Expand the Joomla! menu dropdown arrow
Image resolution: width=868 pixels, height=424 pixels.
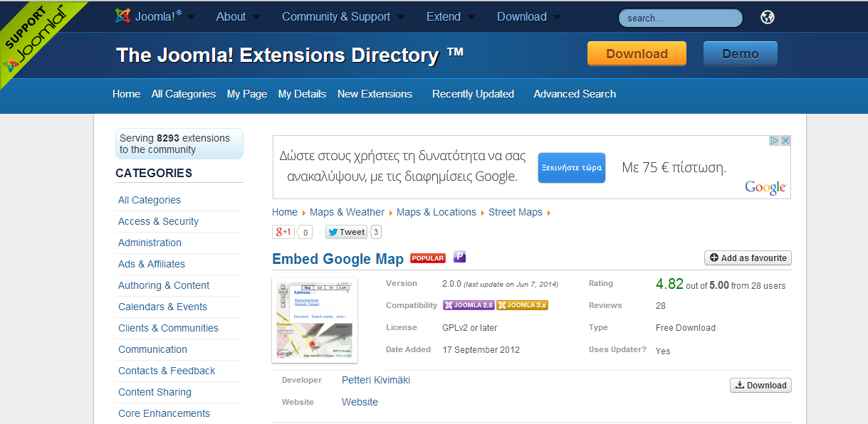click(191, 17)
